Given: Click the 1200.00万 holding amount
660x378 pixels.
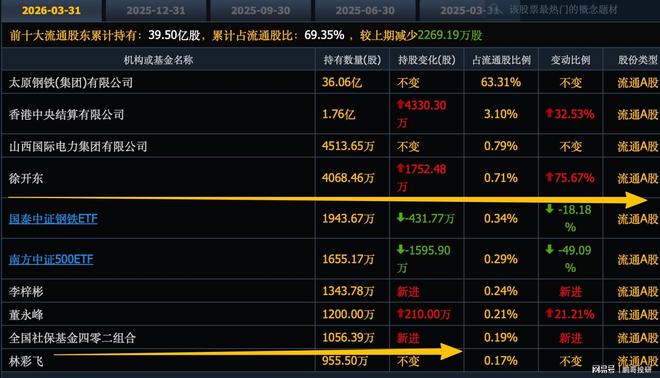Looking at the screenshot, I should click(348, 314).
